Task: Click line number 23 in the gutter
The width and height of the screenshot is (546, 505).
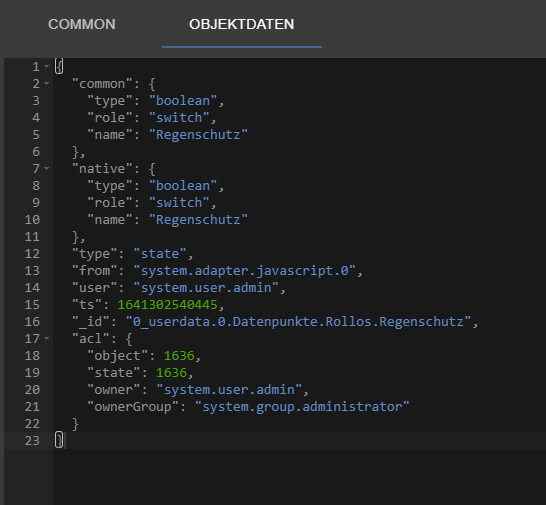Action: pos(32,441)
